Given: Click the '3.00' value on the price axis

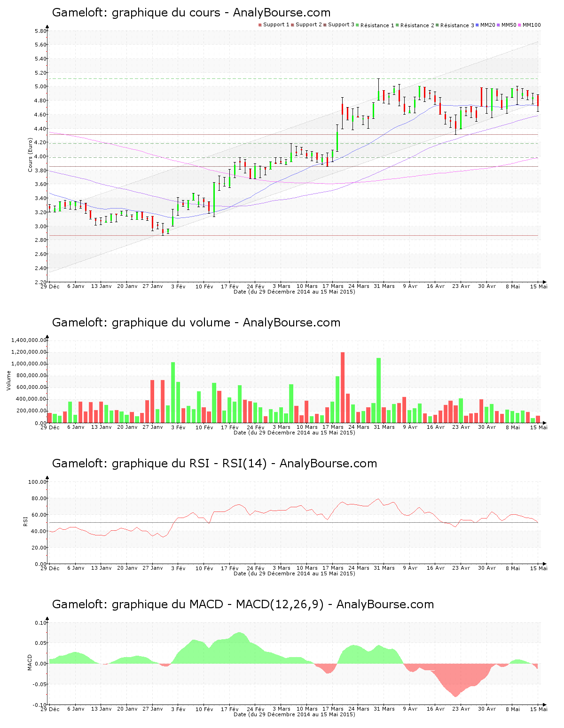Looking at the screenshot, I should (41, 226).
